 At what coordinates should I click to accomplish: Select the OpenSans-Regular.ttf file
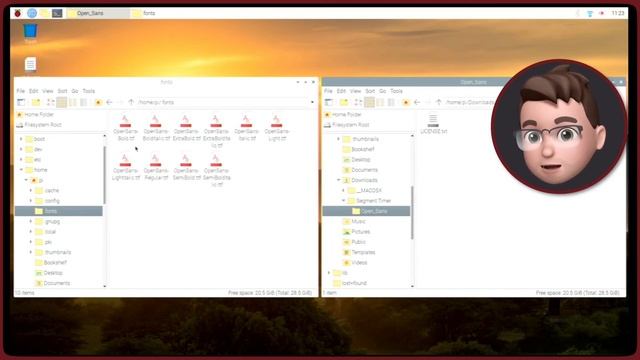156,167
